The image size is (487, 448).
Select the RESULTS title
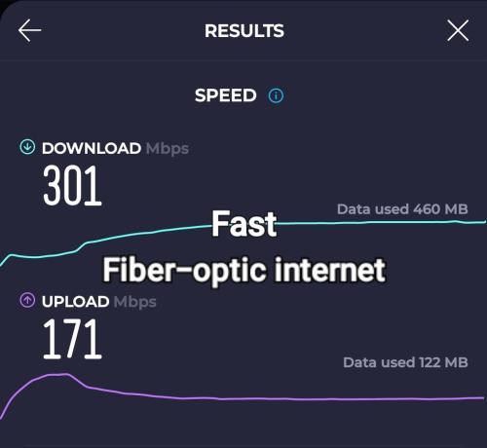click(x=244, y=31)
